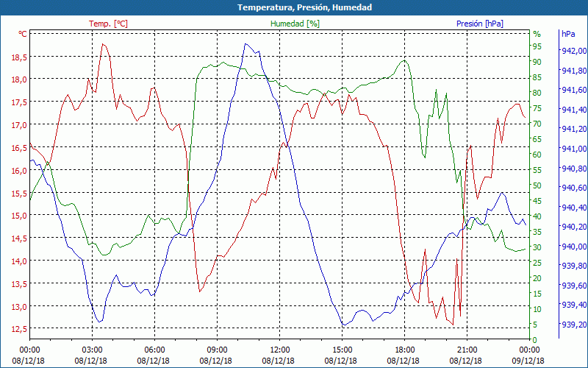The width and height of the screenshot is (588, 368).
Task: Click the "06:00" time axis label
Action: coord(154,350)
